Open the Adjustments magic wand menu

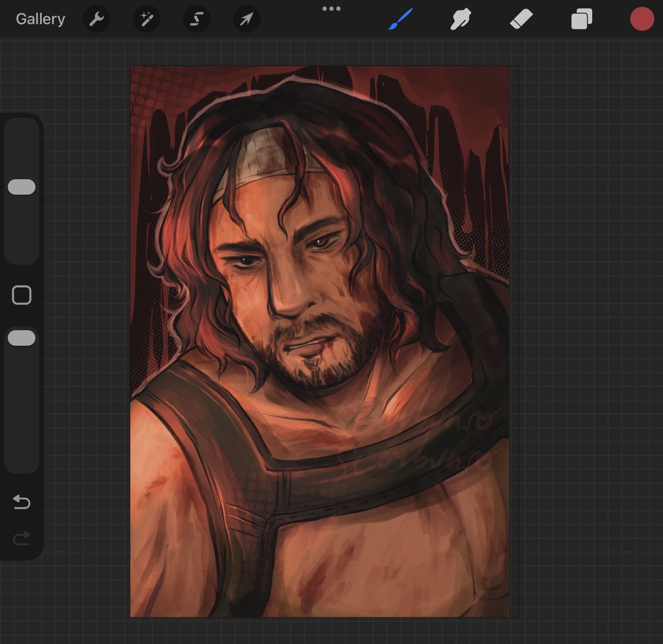point(146,19)
